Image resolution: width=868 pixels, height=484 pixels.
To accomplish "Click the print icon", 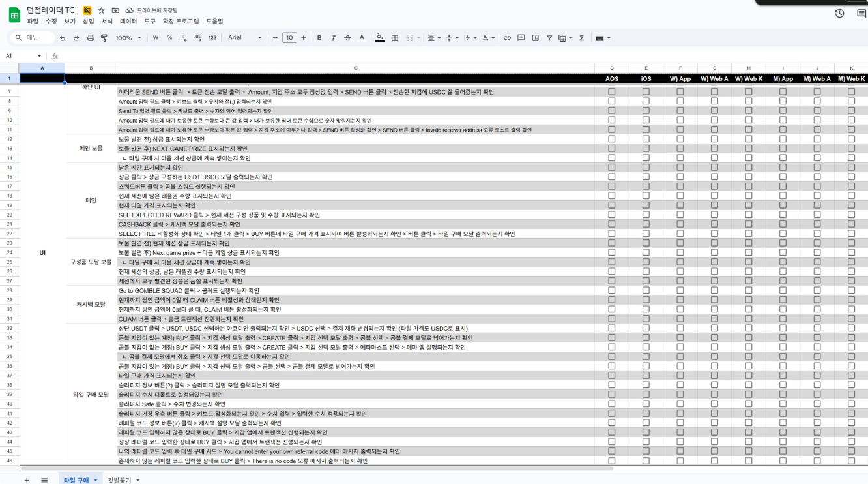I will [x=91, y=38].
